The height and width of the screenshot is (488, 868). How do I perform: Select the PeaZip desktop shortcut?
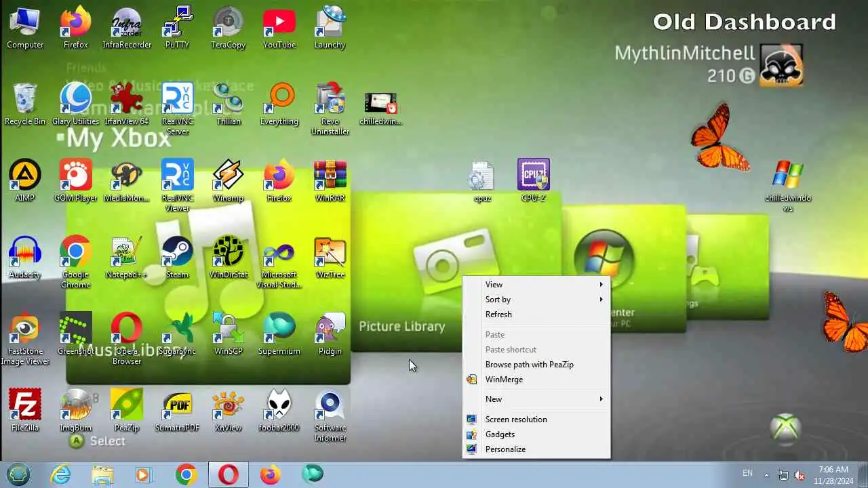coord(127,411)
